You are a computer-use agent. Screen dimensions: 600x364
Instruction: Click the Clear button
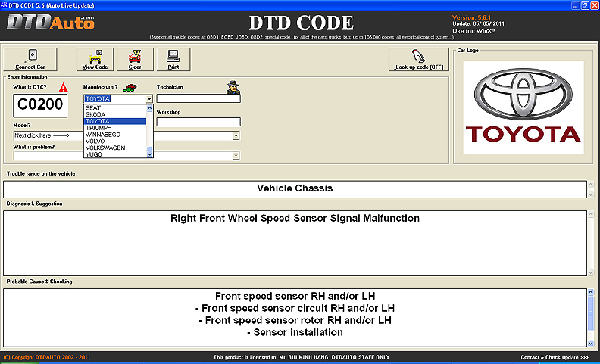tap(135, 59)
